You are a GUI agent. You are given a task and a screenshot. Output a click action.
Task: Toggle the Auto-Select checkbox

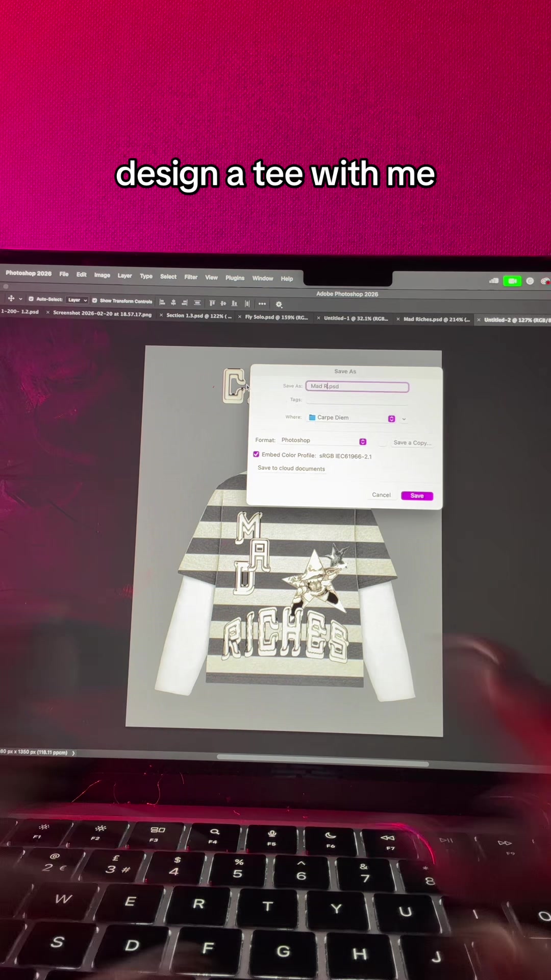[x=31, y=299]
